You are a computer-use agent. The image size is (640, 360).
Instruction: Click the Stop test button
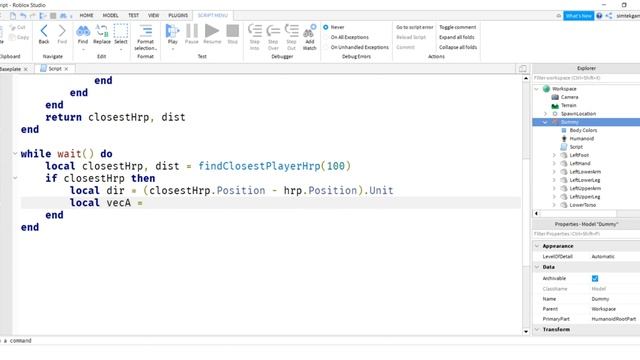[x=233, y=31]
